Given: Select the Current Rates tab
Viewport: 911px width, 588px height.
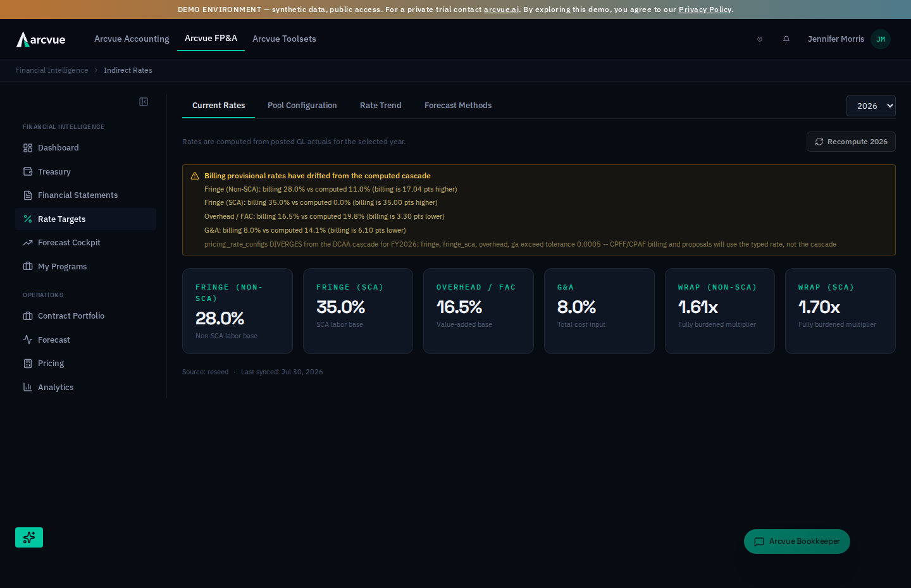Looking at the screenshot, I should 218,106.
